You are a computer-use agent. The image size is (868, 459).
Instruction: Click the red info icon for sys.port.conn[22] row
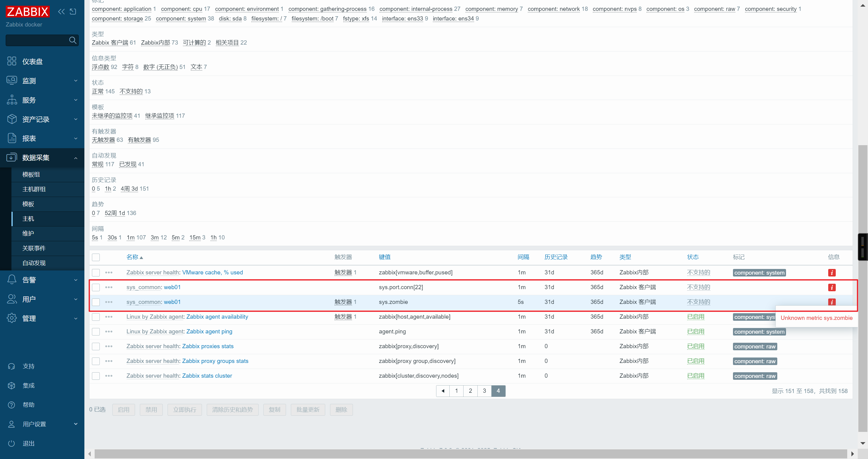click(832, 287)
